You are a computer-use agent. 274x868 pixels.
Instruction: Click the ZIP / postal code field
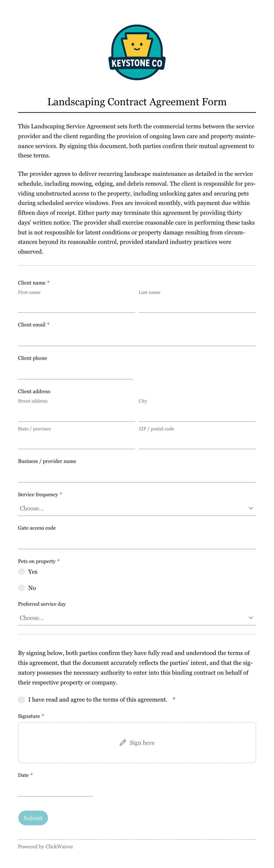pos(197,442)
